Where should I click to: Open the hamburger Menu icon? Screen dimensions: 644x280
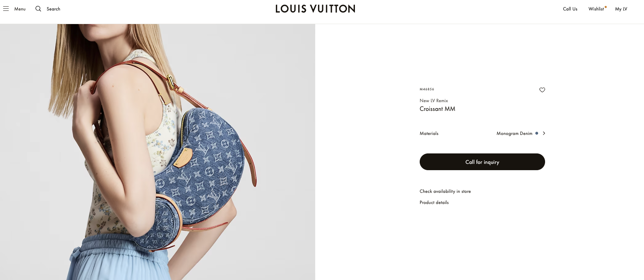(6, 9)
